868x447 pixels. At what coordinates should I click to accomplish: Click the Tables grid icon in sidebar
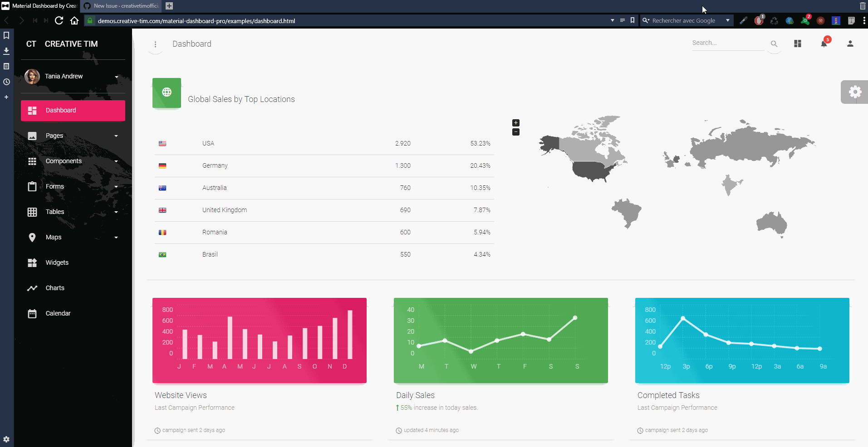coord(32,212)
